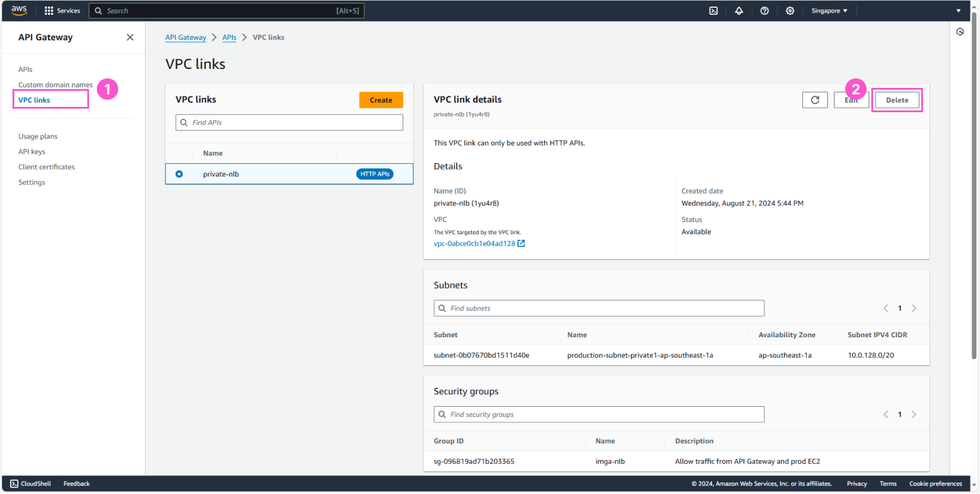Click the imga-nlb security group name
980x494 pixels.
pos(610,461)
